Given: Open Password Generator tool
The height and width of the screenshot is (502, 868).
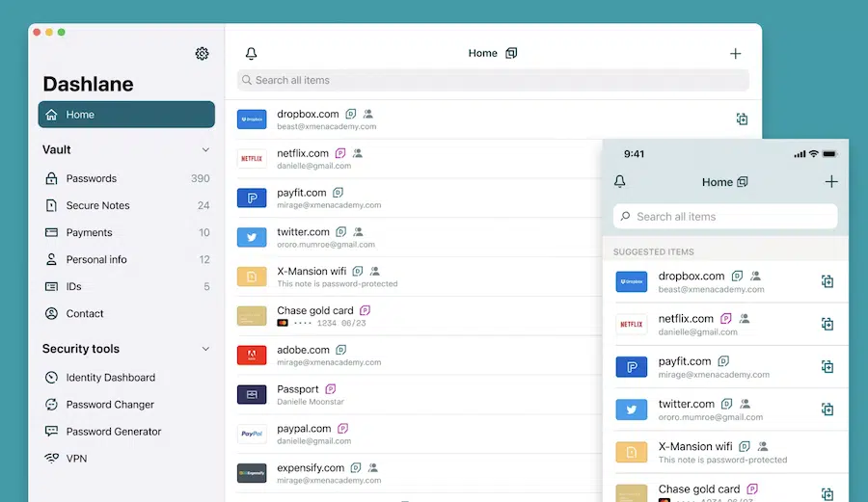Looking at the screenshot, I should pyautogui.click(x=114, y=432).
